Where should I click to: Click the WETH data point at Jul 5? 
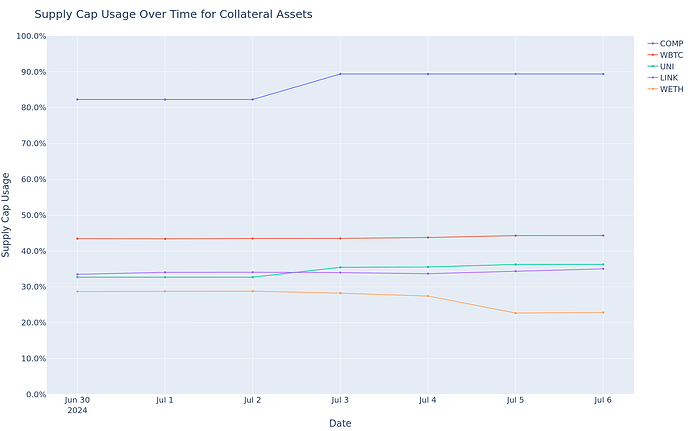click(516, 313)
